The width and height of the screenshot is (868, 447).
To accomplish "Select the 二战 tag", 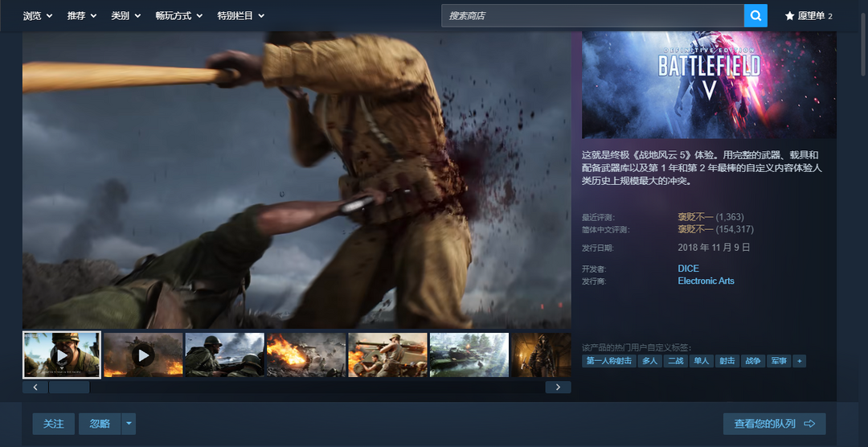I will point(675,361).
